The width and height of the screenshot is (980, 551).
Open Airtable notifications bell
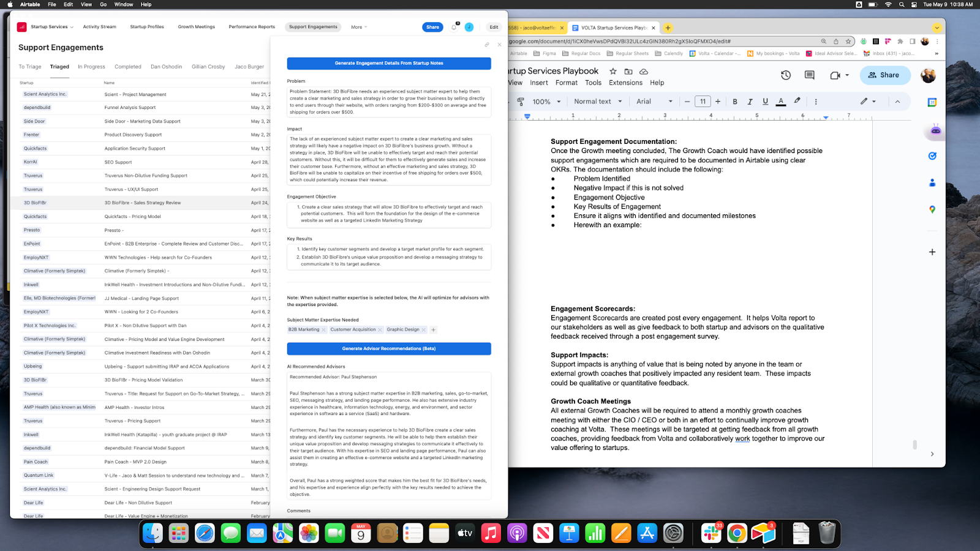(x=454, y=27)
